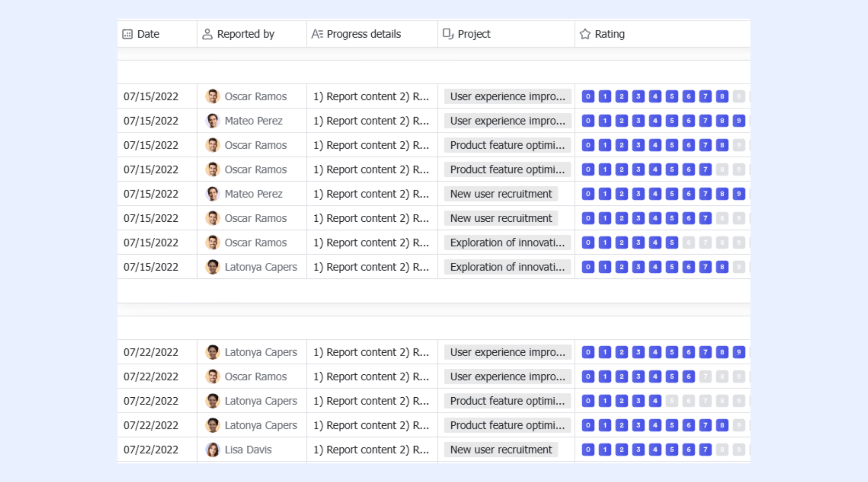This screenshot has width=868, height=482.
Task: Select the Project column header label
Action: 474,34
